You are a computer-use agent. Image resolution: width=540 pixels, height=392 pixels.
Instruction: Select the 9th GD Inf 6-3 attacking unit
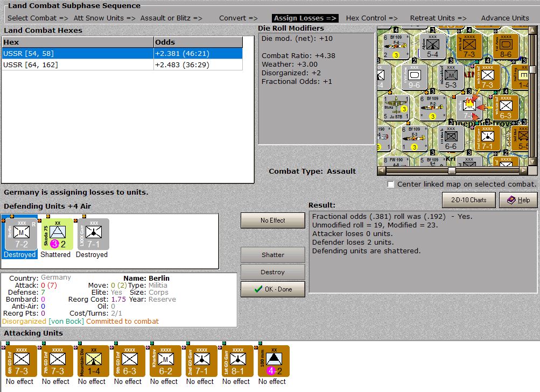(x=130, y=361)
